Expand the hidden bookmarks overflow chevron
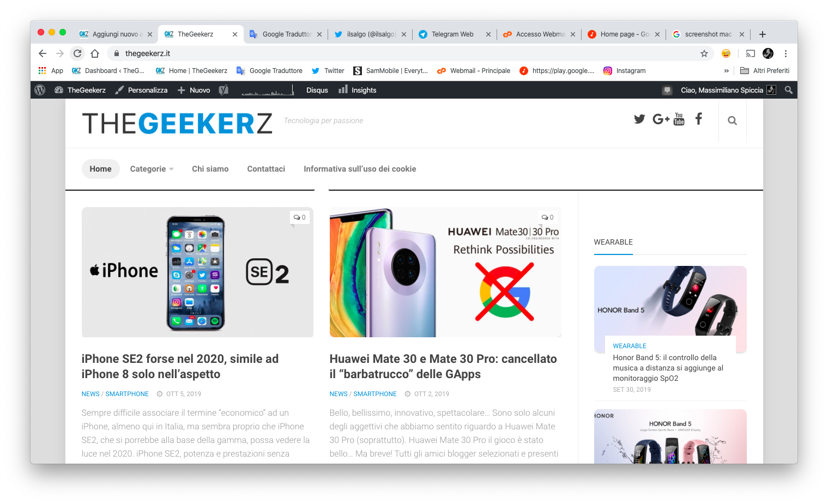The image size is (828, 504). click(x=726, y=71)
